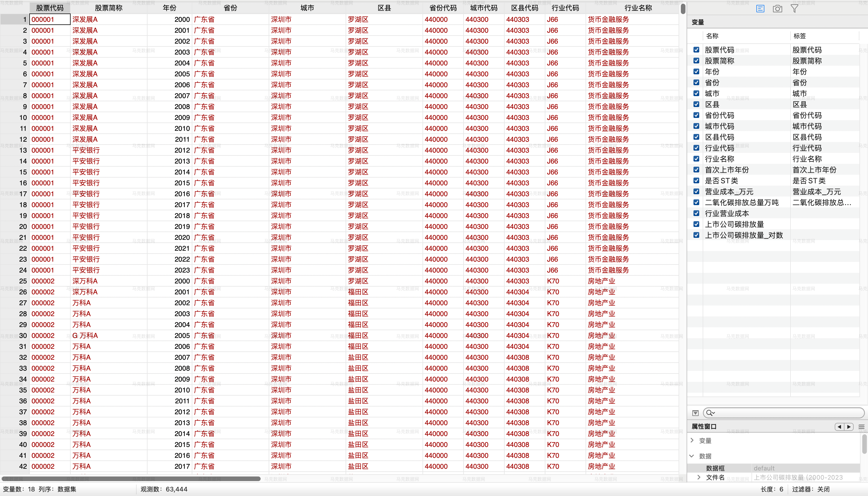
Task: Click the variable filter triangle box icon
Action: pyautogui.click(x=695, y=413)
